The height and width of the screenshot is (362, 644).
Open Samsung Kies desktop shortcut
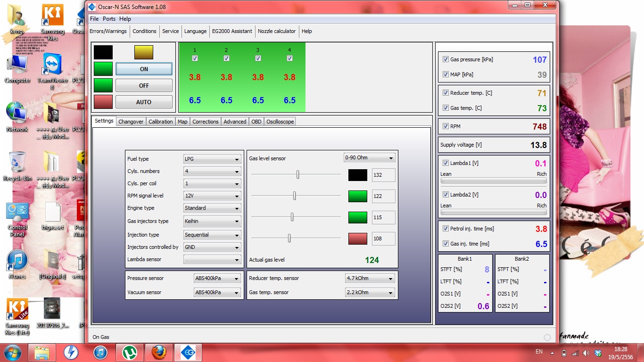point(52,22)
